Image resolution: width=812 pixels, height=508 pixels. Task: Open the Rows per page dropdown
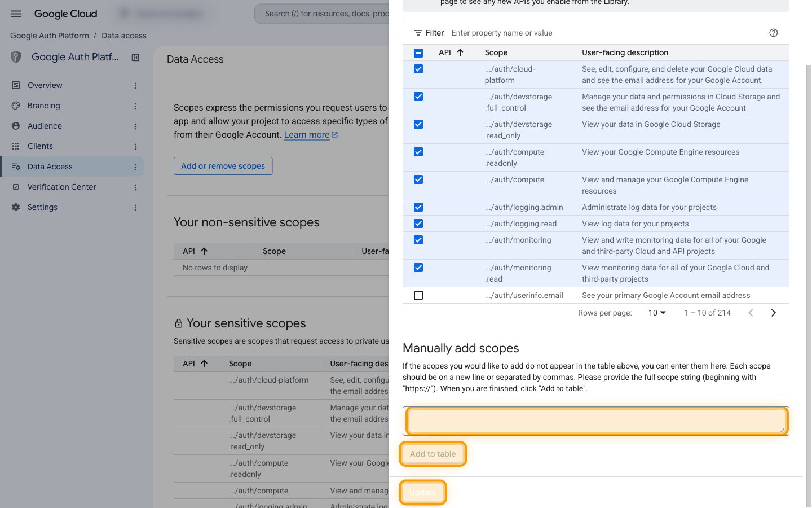657,313
